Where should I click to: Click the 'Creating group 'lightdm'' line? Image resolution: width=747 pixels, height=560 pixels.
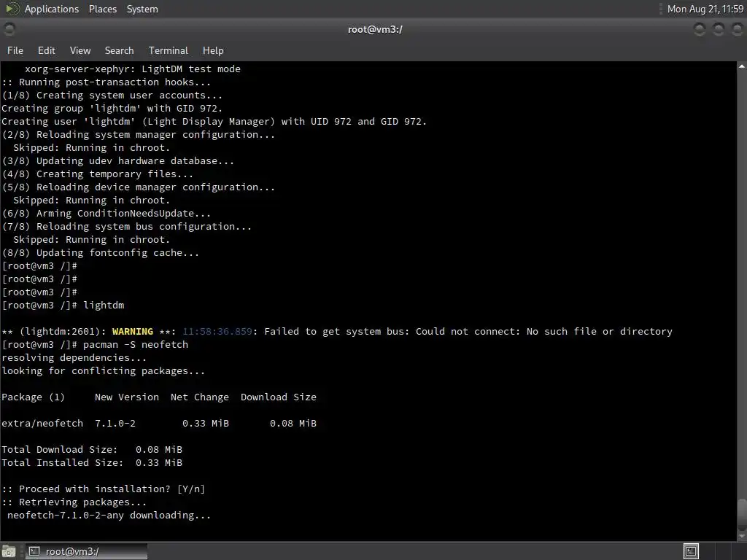point(112,109)
